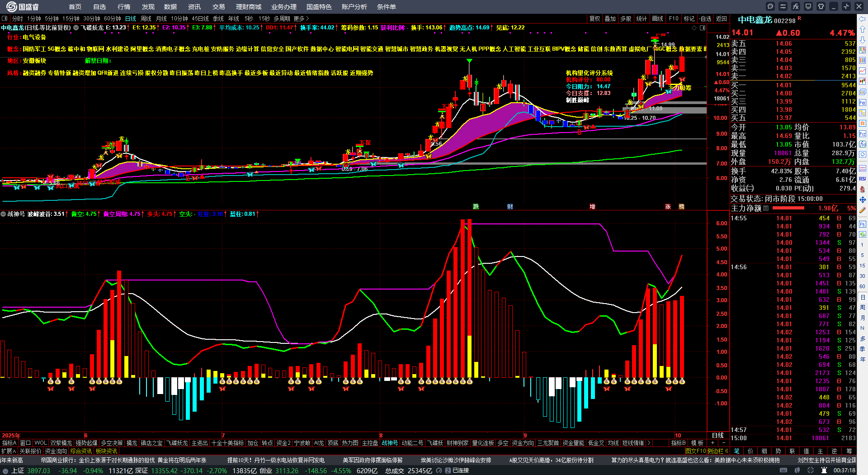
Task: Expand more indicator tabs arrow
Action: pyautogui.click(x=649, y=443)
